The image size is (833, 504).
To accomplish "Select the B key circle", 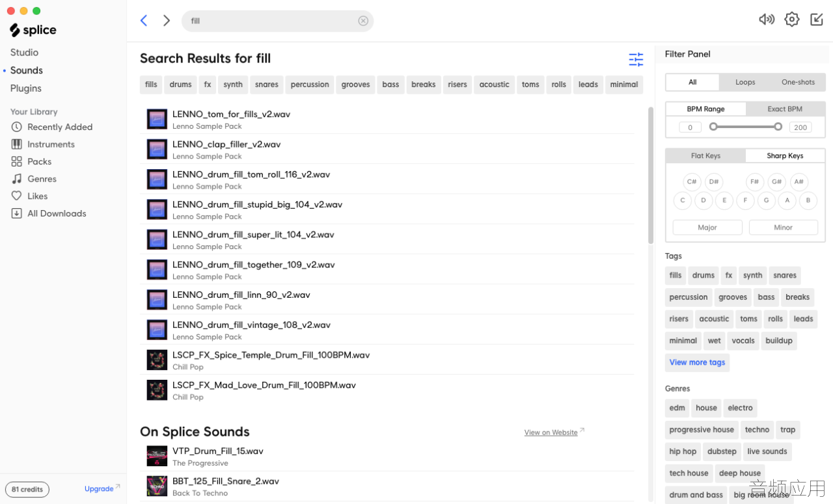I will [x=808, y=200].
